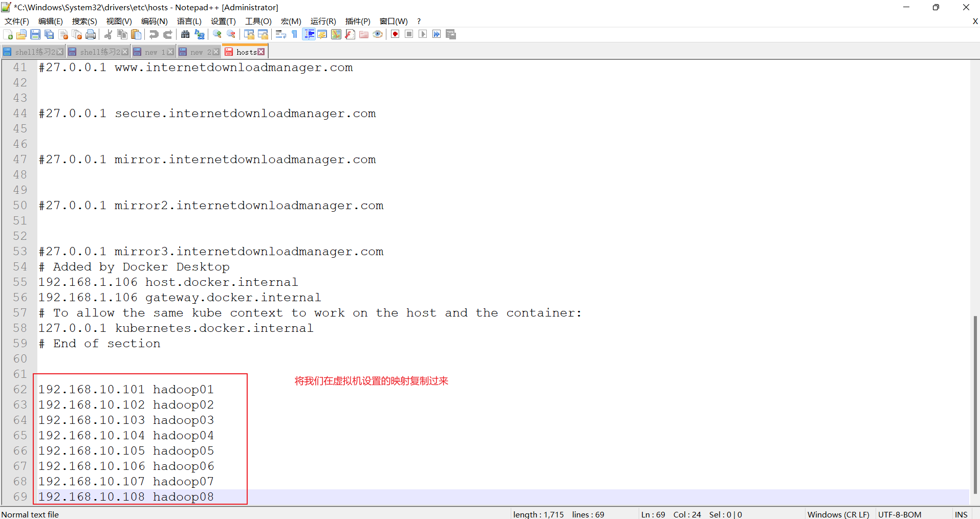Open a file with the Open folder icon
The height and width of the screenshot is (519, 980).
click(x=21, y=34)
